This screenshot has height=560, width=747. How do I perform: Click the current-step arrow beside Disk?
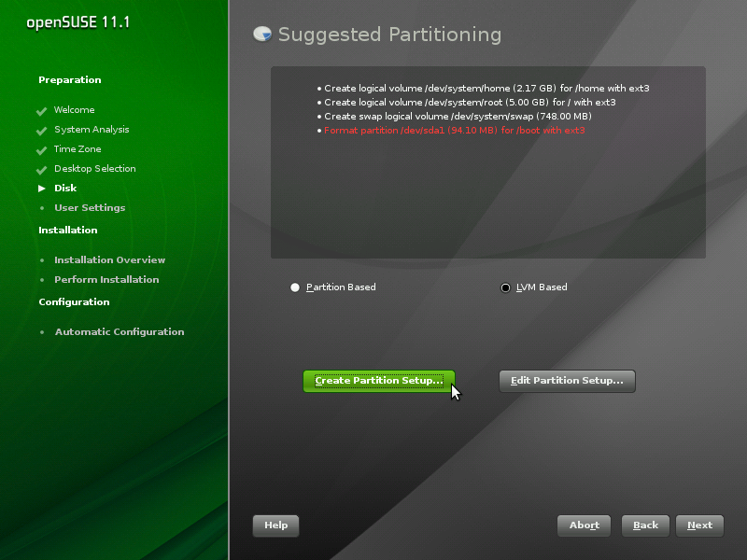pos(42,189)
